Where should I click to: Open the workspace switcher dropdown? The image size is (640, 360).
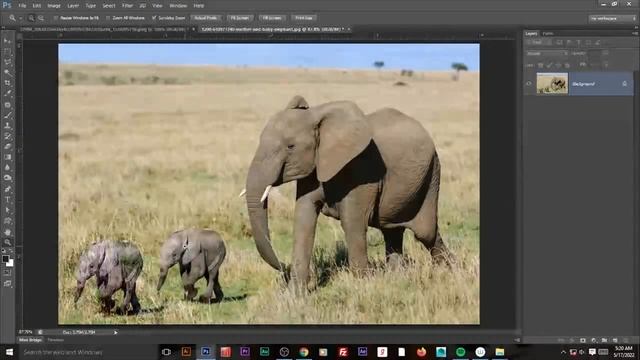tap(613, 18)
